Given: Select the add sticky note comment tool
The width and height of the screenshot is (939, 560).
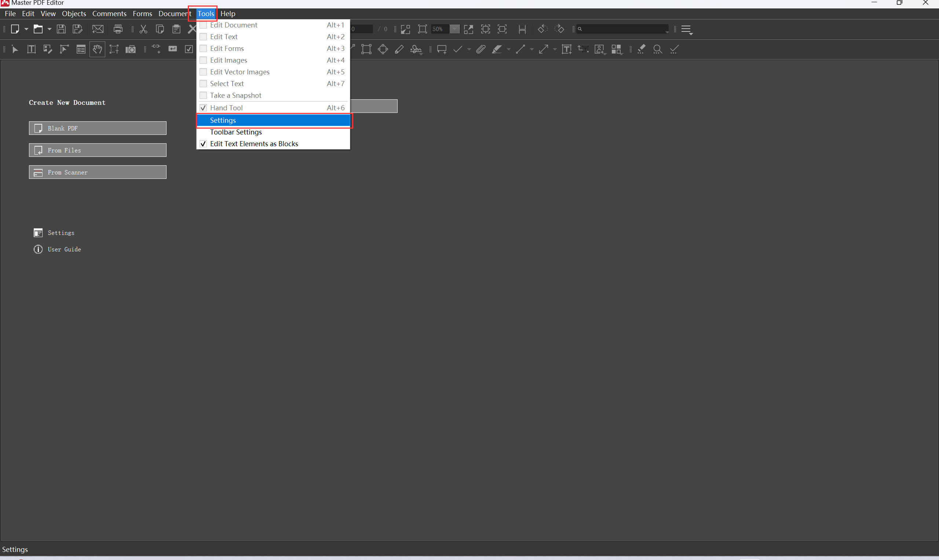Looking at the screenshot, I should coord(441,49).
